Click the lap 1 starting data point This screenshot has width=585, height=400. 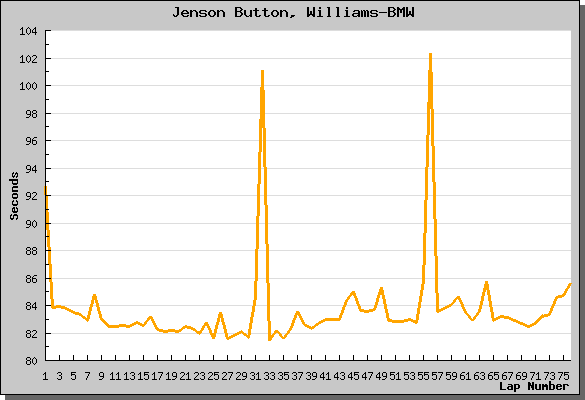(46, 188)
